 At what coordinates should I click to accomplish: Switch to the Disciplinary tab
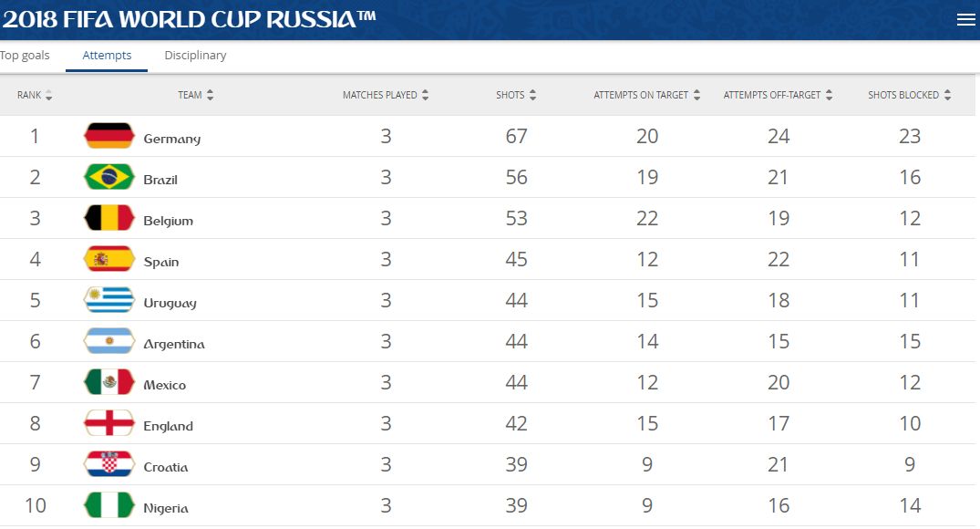pyautogui.click(x=195, y=56)
